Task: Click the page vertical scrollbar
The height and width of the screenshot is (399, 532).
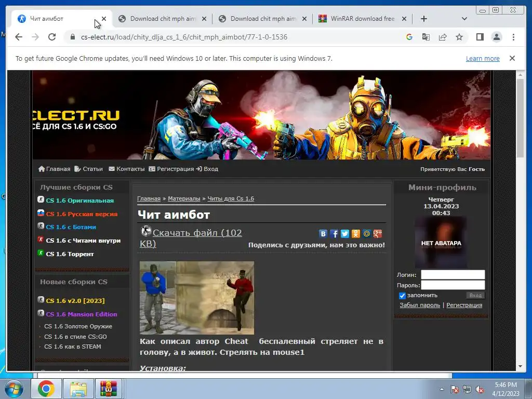Action: click(520, 117)
